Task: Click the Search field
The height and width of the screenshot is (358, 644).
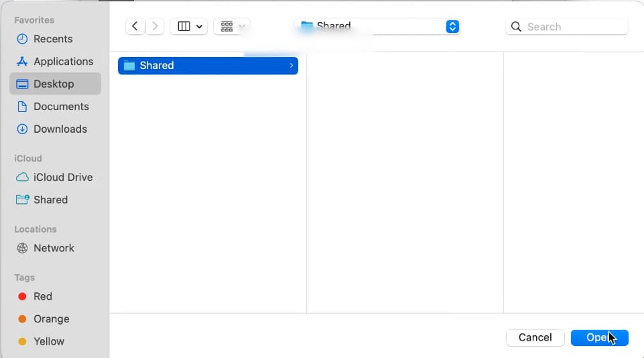Action: tap(567, 27)
